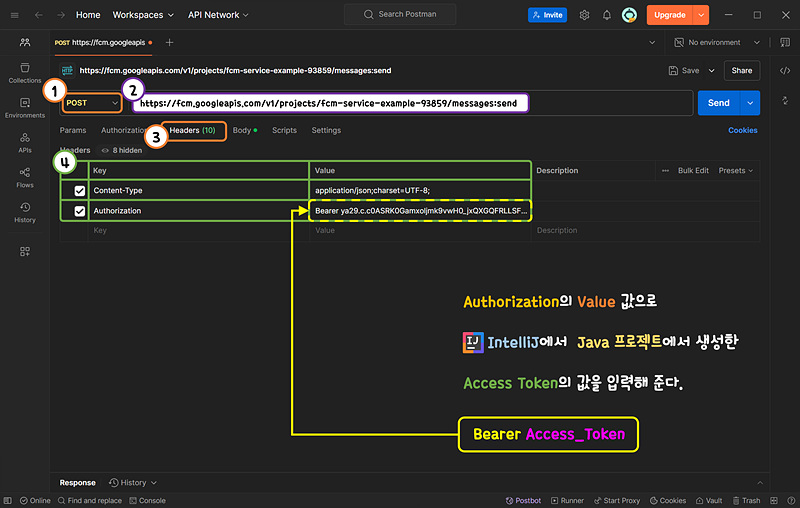Toggle the two-pane layout icon

pos(773,500)
